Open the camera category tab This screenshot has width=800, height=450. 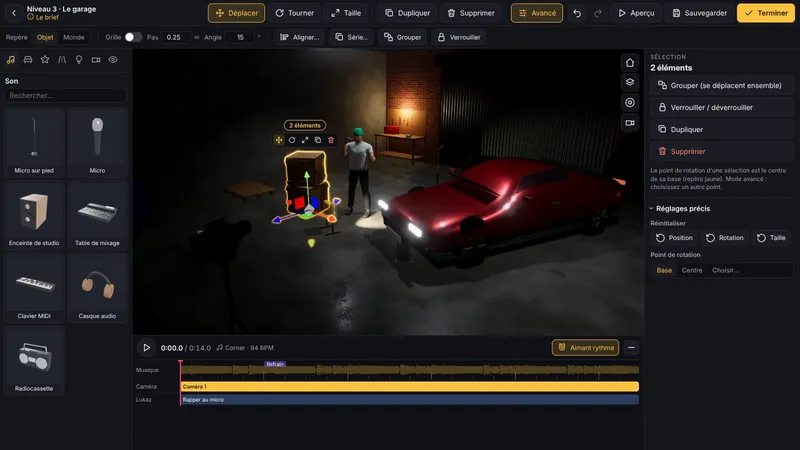point(96,60)
